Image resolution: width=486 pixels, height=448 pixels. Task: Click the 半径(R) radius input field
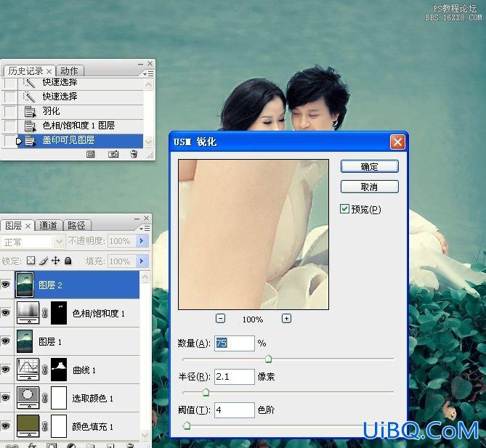pyautogui.click(x=235, y=377)
